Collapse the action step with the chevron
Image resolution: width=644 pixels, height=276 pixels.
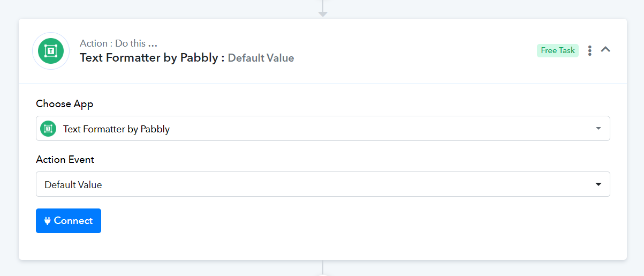pos(605,49)
